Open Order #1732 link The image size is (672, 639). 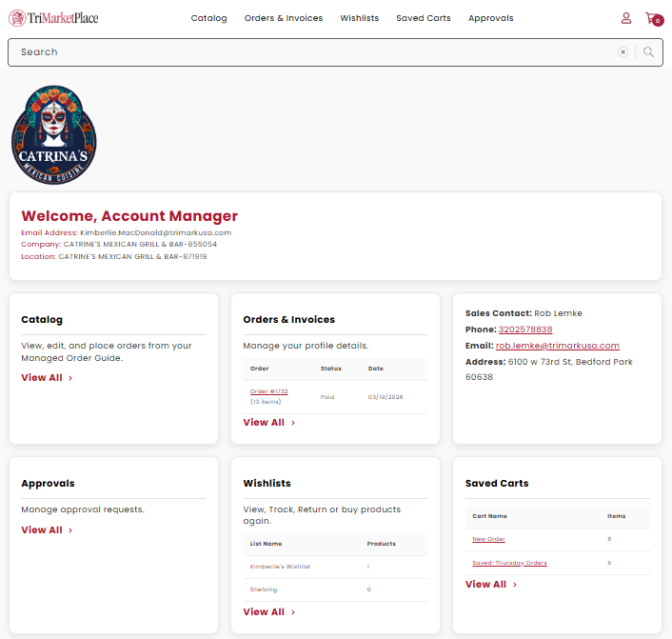(268, 391)
